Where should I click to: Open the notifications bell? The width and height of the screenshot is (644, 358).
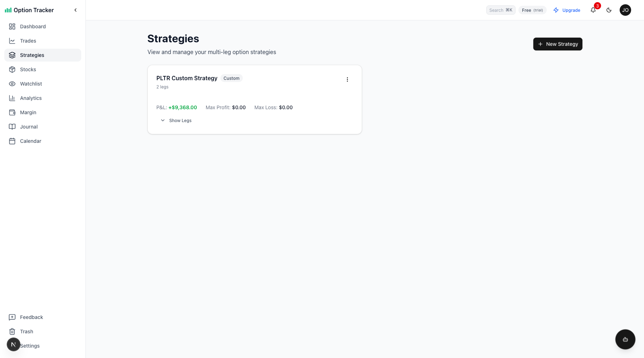pyautogui.click(x=593, y=10)
